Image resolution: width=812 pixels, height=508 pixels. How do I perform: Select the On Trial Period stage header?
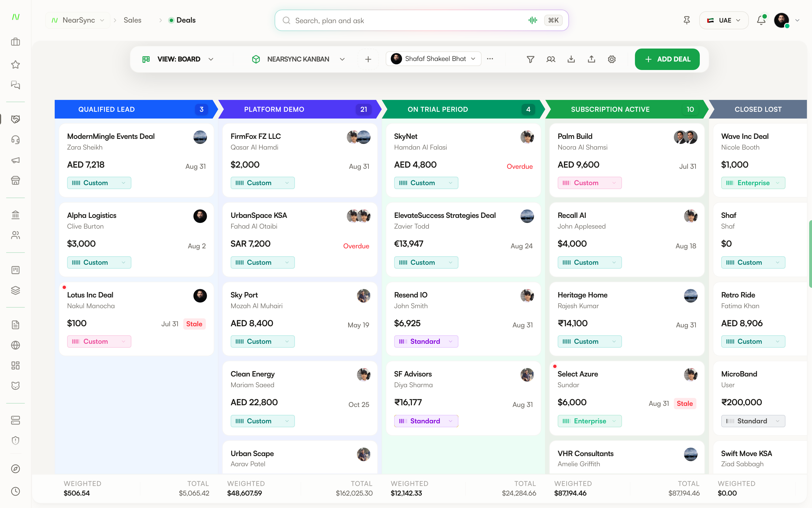point(464,109)
